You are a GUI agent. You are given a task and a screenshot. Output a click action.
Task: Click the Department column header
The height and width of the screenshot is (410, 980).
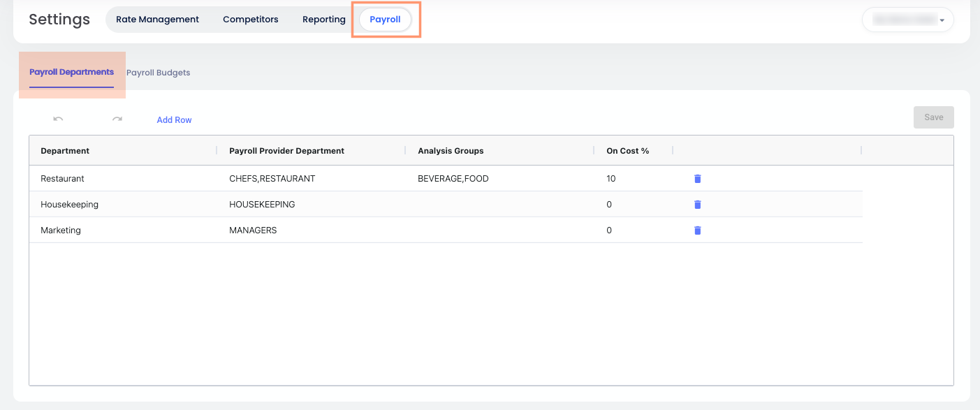65,151
